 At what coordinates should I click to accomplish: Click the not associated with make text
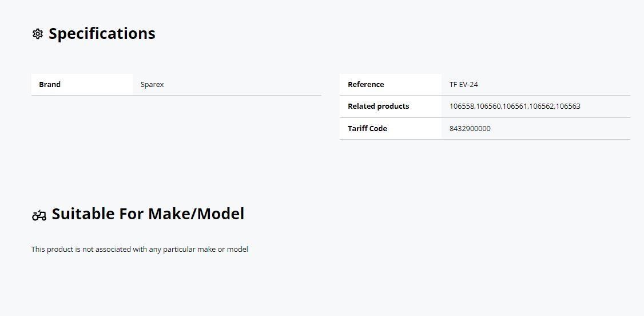click(140, 249)
